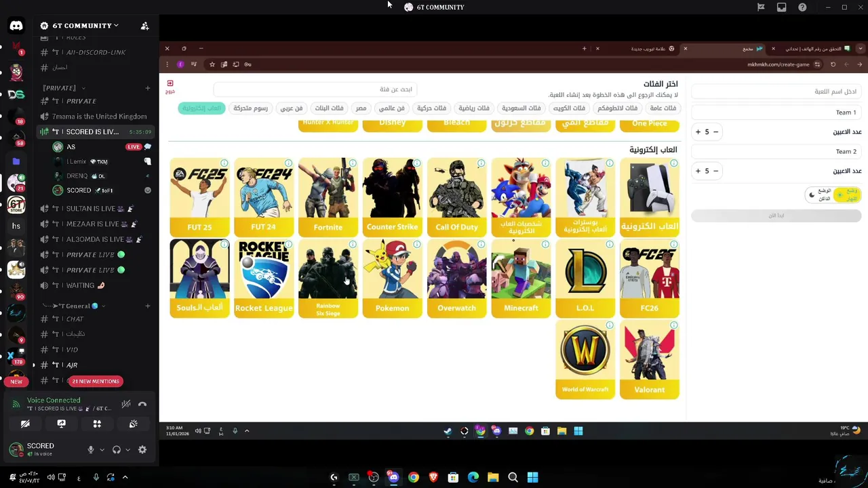Open Discord soundboard icon
The width and height of the screenshot is (868, 488).
pos(133,424)
